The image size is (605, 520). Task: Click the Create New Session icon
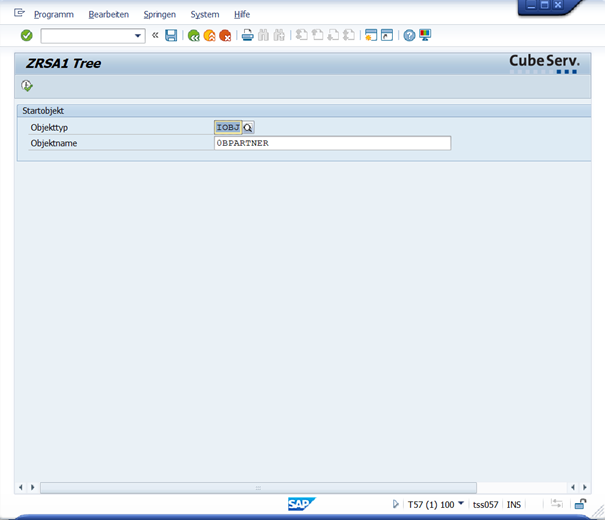point(371,35)
